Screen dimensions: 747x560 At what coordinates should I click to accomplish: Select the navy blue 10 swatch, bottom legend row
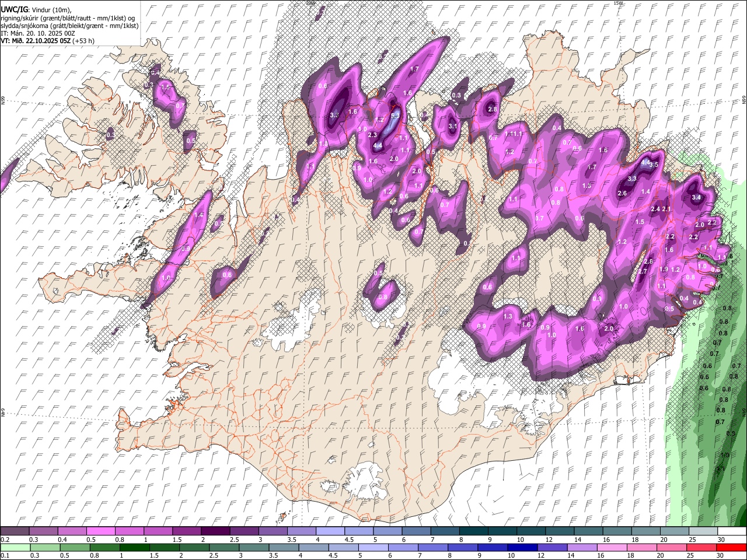(522, 547)
